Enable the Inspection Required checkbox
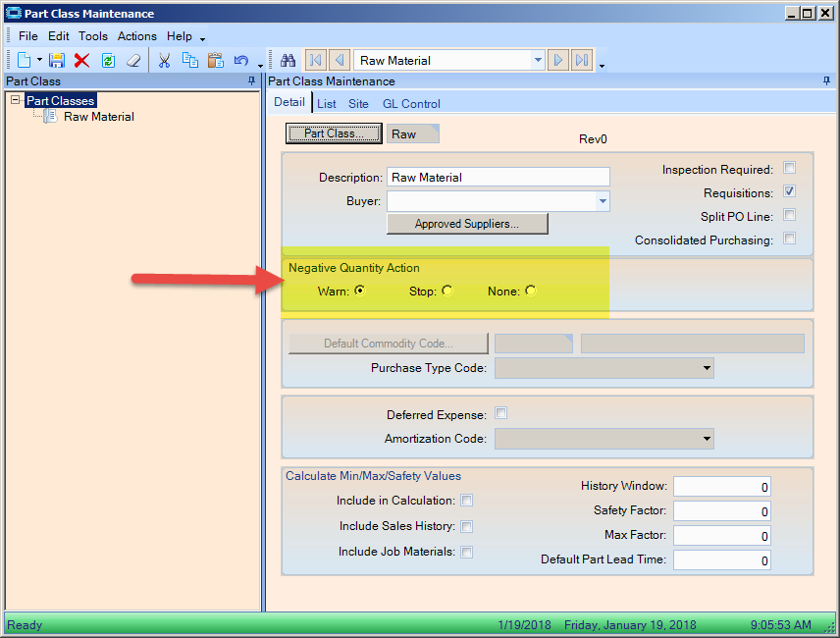Screen dimensions: 840x638 [789, 168]
